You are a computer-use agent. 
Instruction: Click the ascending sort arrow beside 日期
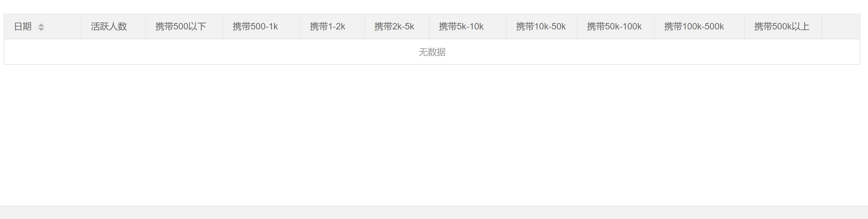(x=41, y=25)
